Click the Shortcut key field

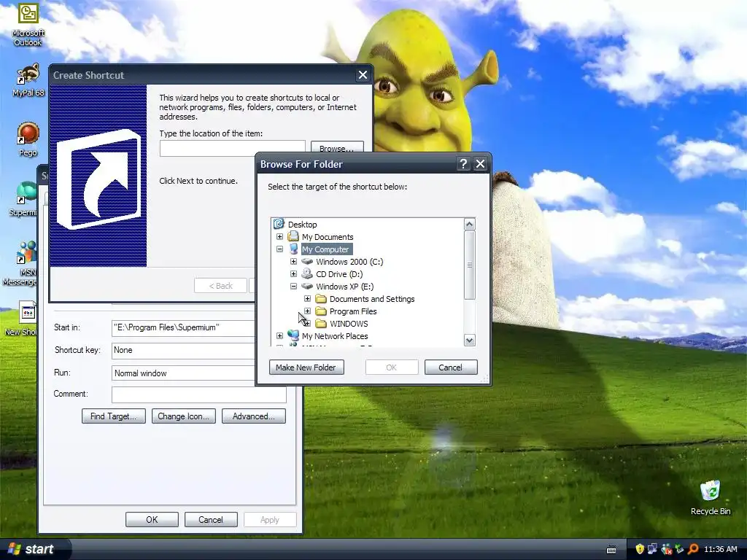[x=183, y=350]
